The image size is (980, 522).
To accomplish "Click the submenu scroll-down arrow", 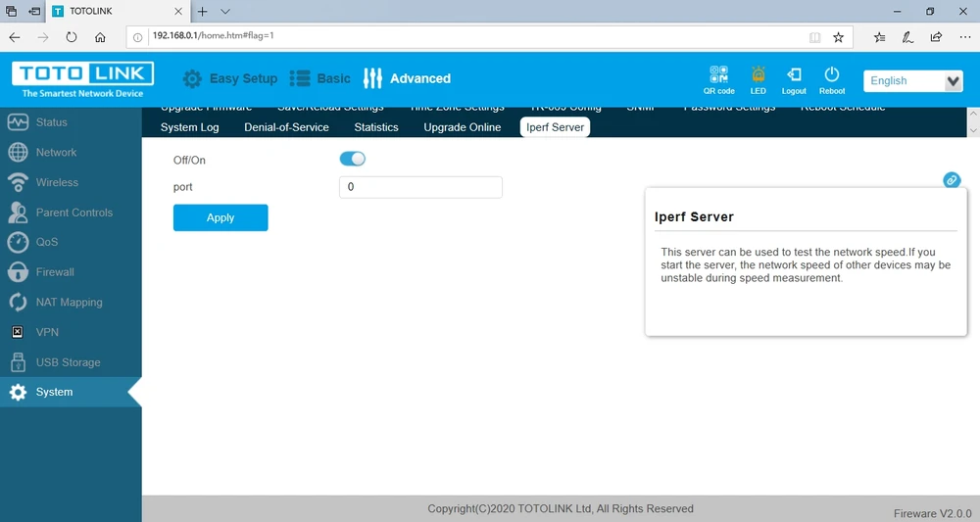I will pyautogui.click(x=973, y=131).
